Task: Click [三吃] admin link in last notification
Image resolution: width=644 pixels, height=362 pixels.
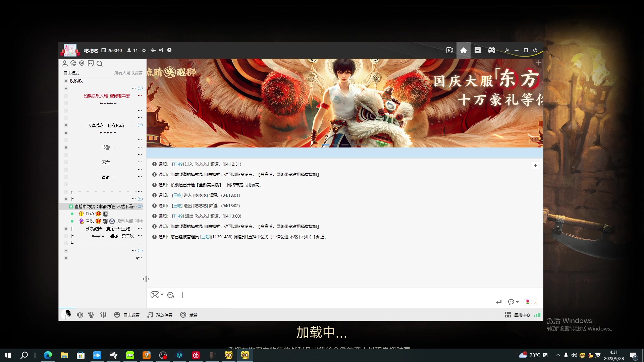Action: (205, 237)
